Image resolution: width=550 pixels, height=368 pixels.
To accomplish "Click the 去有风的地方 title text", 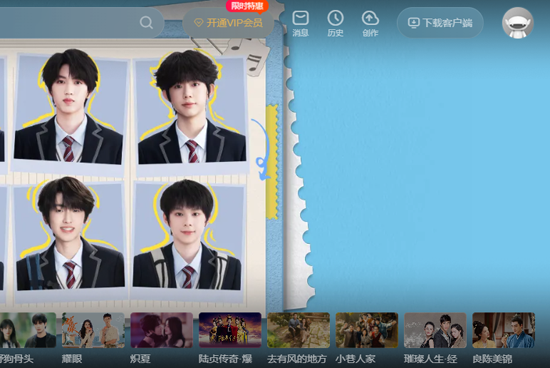I will click(x=297, y=359).
